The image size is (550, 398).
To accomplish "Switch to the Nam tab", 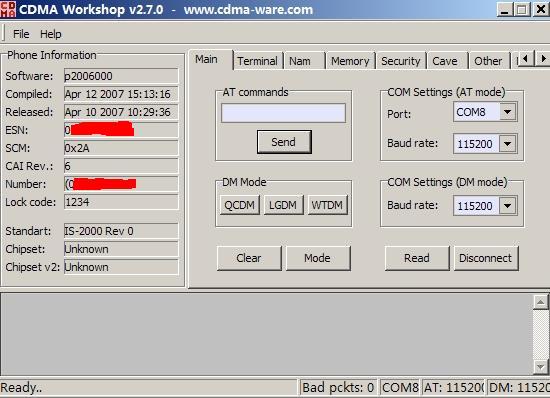I will pyautogui.click(x=304, y=61).
